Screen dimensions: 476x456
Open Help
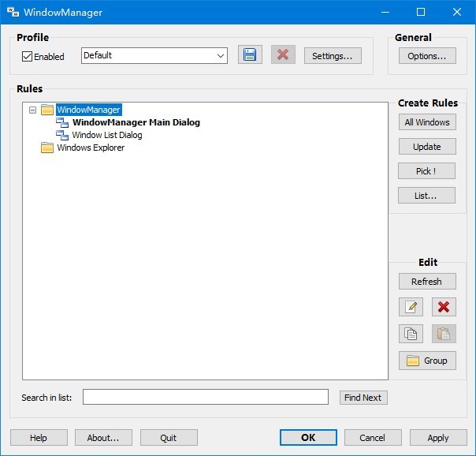[39, 438]
